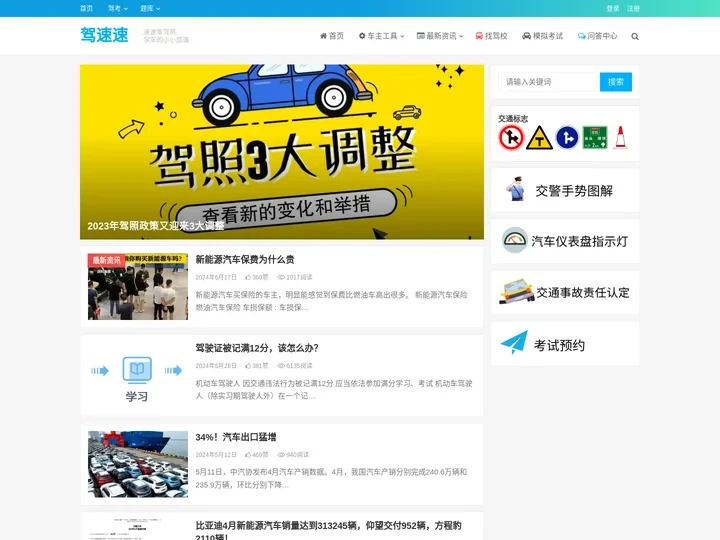Screen dimensions: 720x540
Task: Click the 学习 illustration thumbnail
Action: click(x=138, y=377)
